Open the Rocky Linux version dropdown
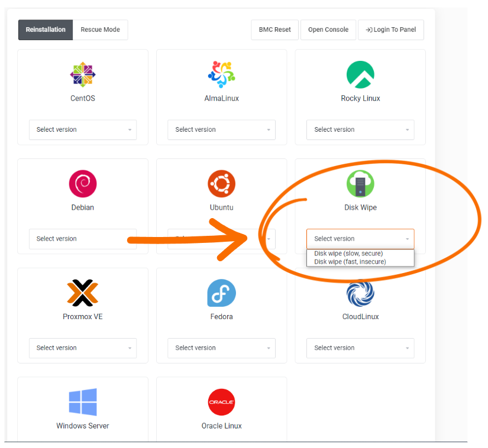 pyautogui.click(x=360, y=129)
